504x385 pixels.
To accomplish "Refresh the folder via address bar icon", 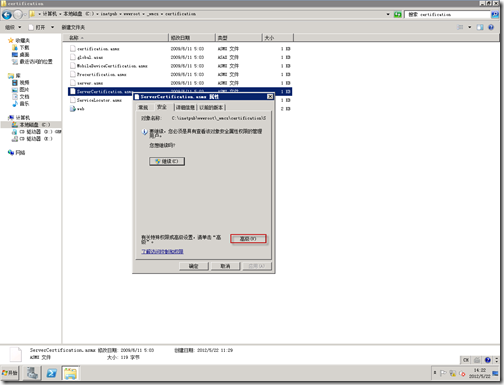I will (397, 14).
